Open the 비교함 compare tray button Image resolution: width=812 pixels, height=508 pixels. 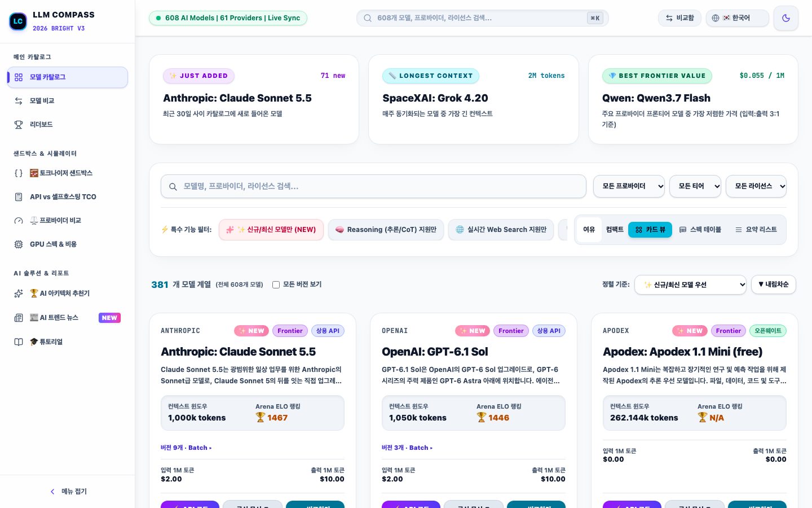[680, 18]
